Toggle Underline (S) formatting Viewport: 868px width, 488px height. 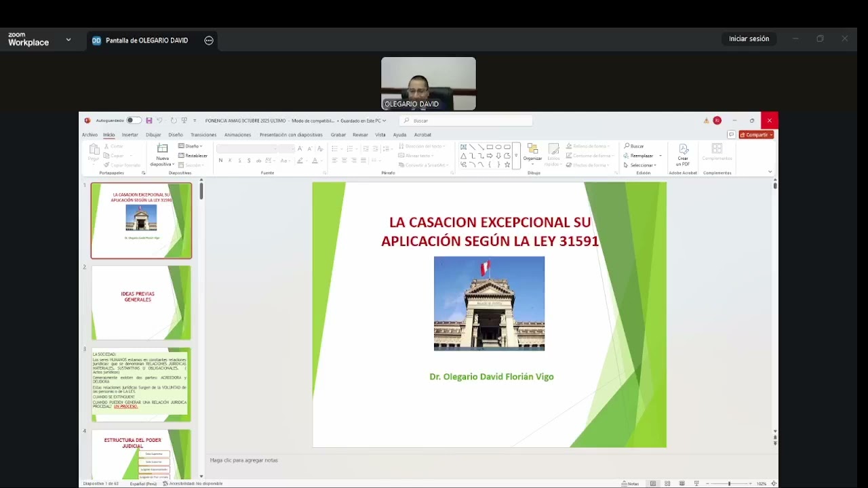coord(239,161)
